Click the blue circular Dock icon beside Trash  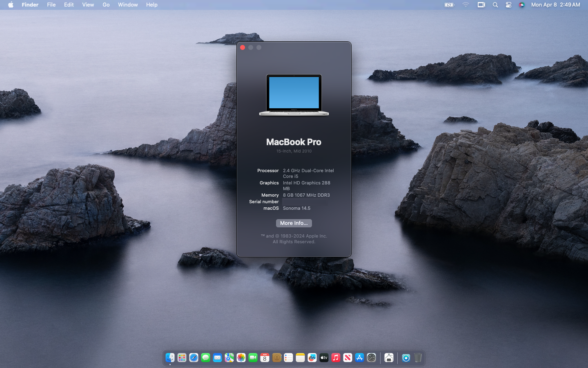coord(406,358)
